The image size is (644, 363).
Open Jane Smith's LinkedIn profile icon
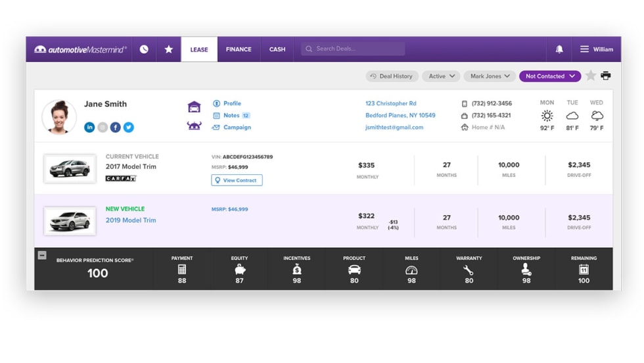click(89, 128)
